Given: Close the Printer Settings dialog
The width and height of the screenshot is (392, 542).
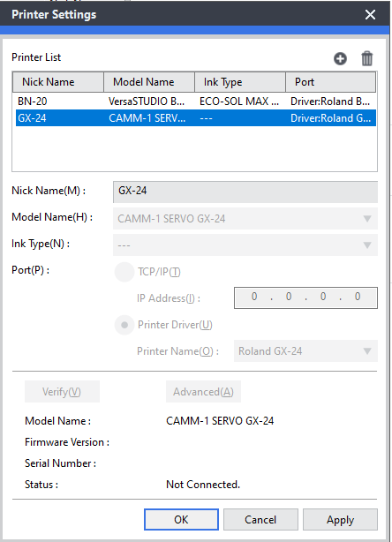Looking at the screenshot, I should click(x=370, y=14).
